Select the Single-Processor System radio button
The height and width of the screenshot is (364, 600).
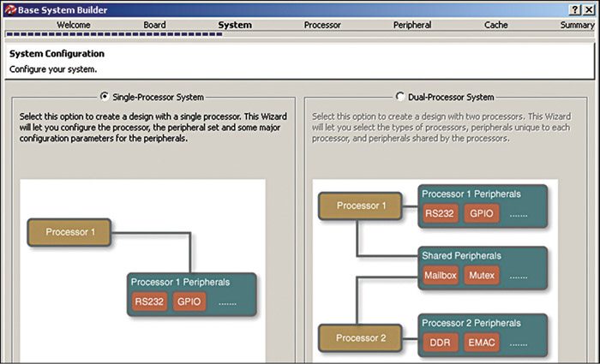pos(105,97)
